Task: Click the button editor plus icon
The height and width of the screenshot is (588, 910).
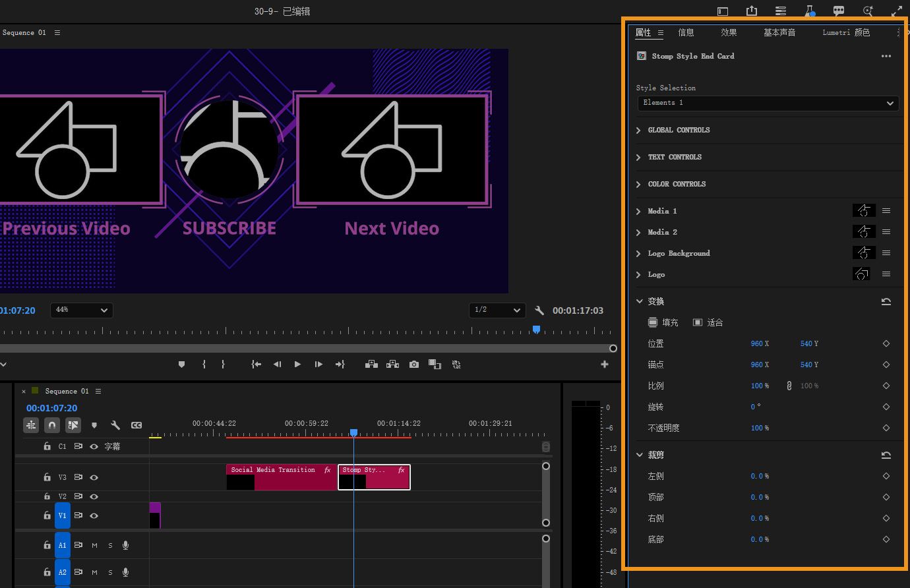Action: (x=604, y=365)
